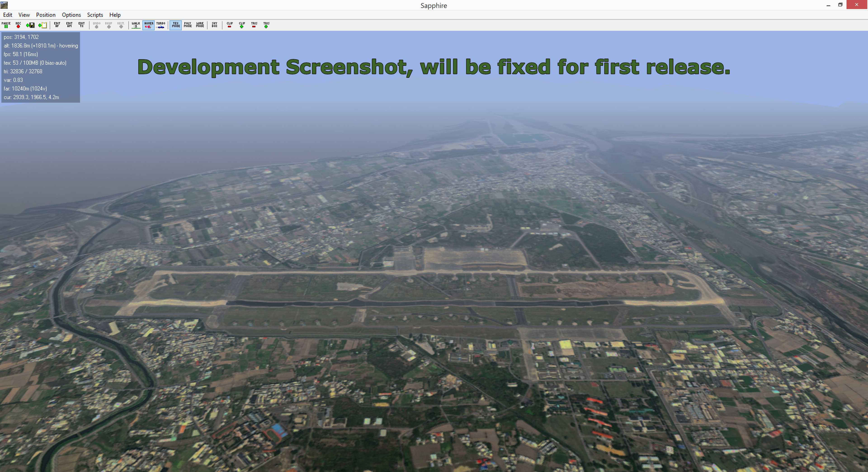Open the Options menu

(x=71, y=15)
